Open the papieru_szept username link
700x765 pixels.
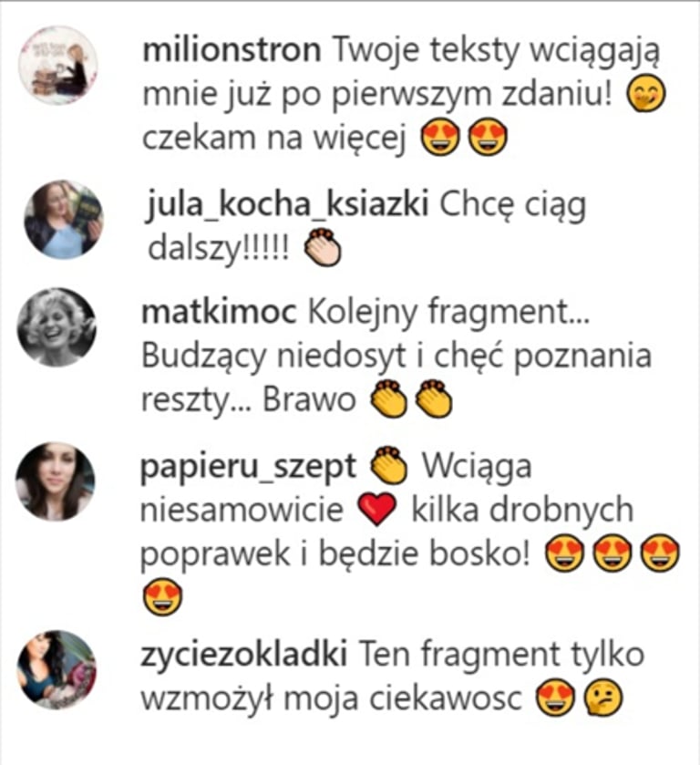click(x=248, y=468)
